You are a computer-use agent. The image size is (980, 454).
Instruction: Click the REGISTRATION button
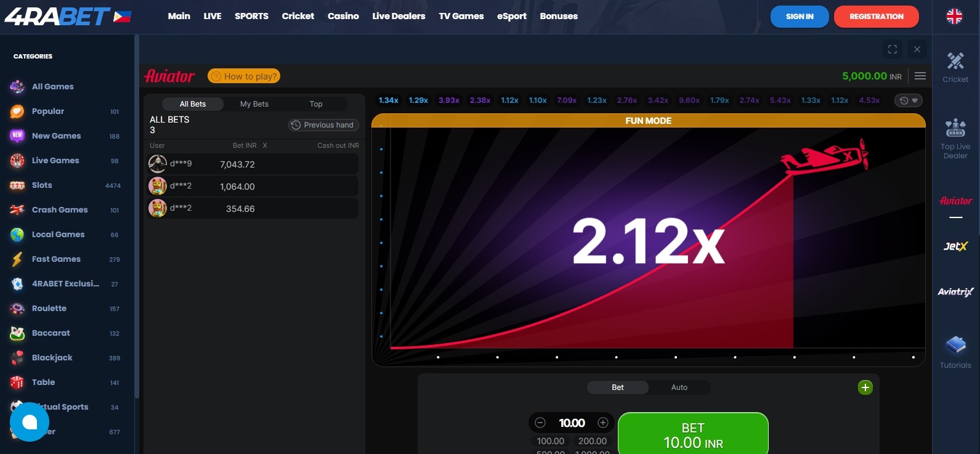point(877,17)
